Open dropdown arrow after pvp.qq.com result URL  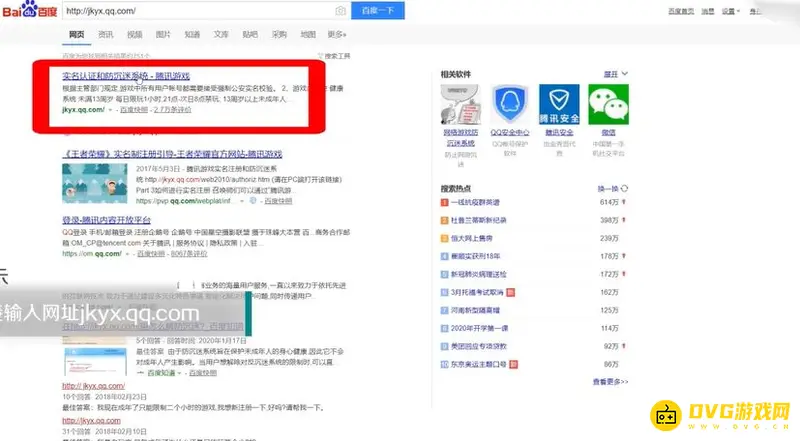pyautogui.click(x=242, y=201)
